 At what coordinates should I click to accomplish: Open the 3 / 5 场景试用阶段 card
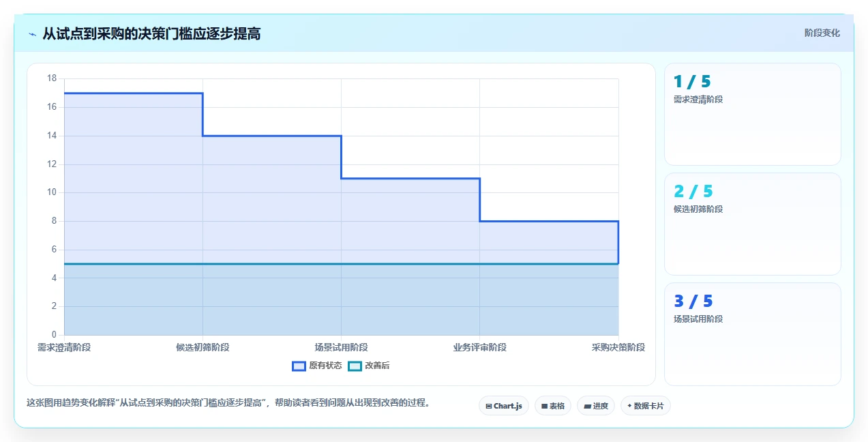coord(753,334)
